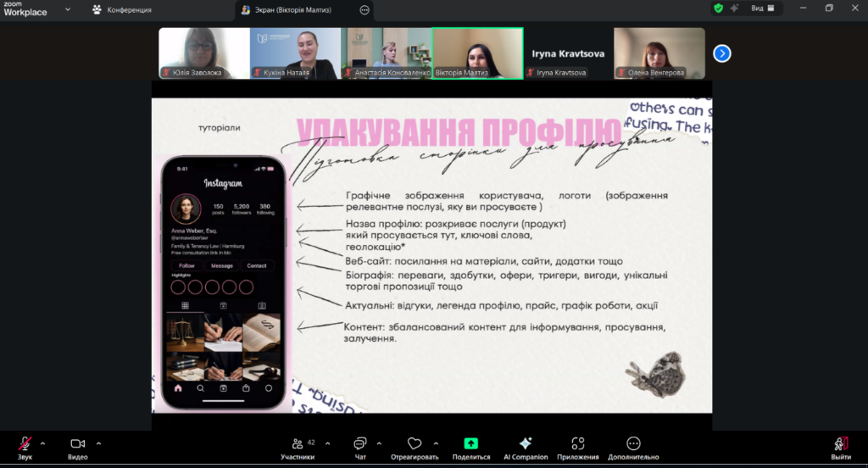Click the green encryption shield icon
Viewport: 868px width, 468px height.
click(719, 8)
